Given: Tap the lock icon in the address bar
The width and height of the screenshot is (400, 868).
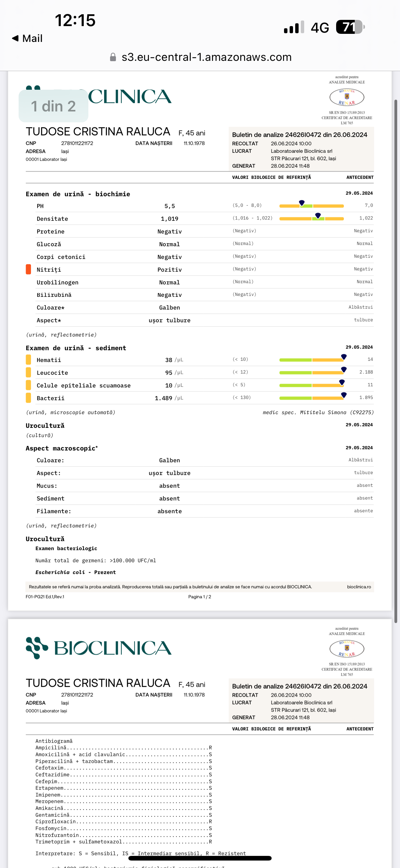Looking at the screenshot, I should 113,57.
